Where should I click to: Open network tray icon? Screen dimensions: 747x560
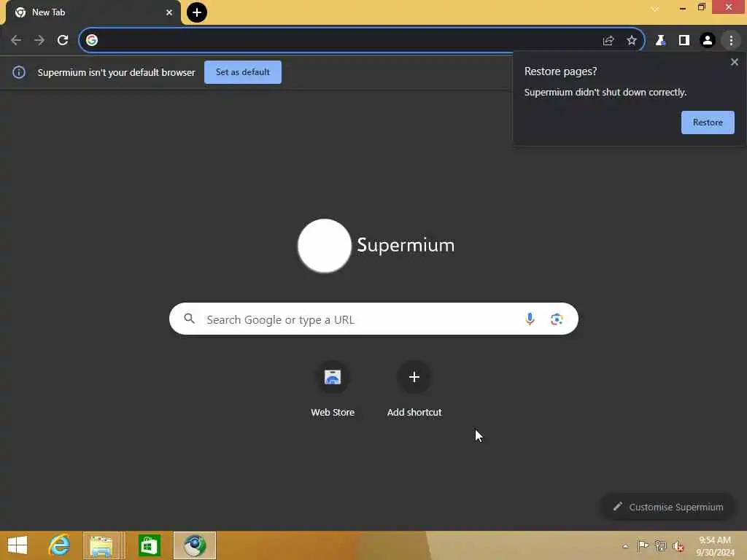tap(660, 545)
